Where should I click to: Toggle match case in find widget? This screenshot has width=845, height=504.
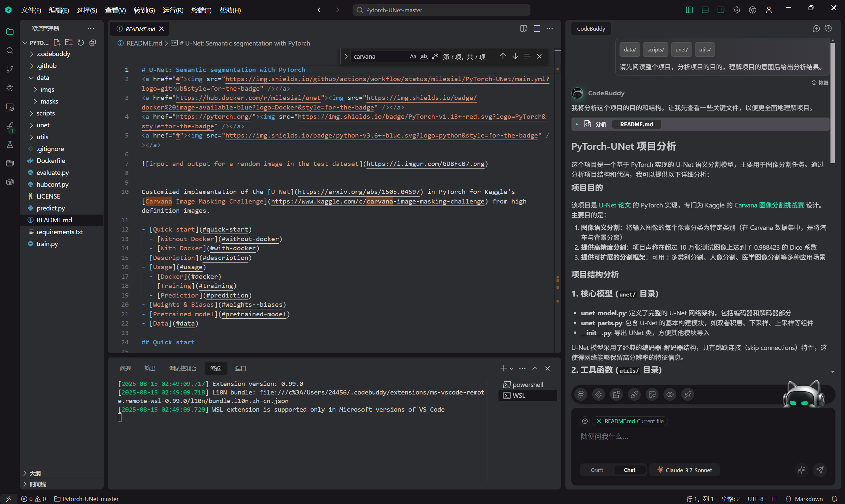pyautogui.click(x=413, y=56)
